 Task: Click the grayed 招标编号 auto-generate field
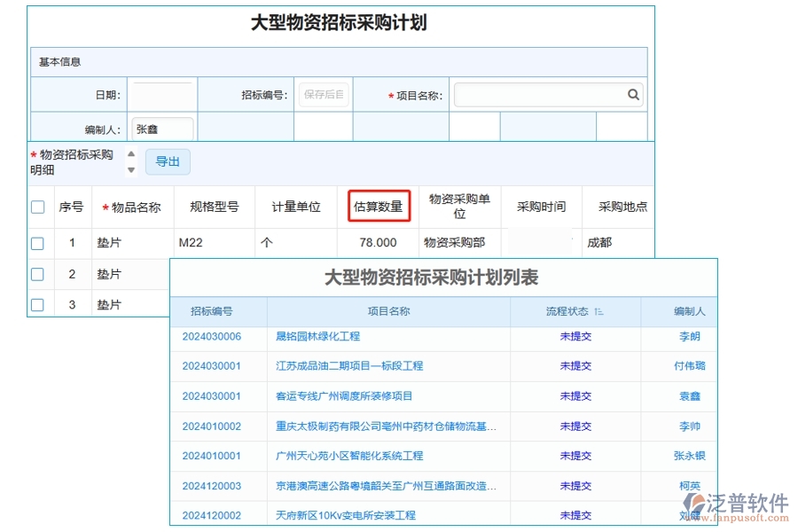coord(323,94)
